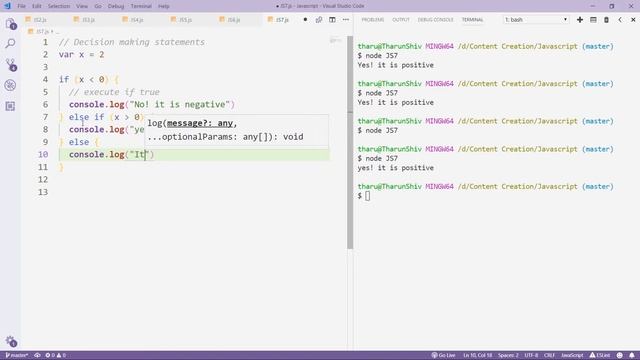Click the open changes compare icon in editor toolbar
This screenshot has height=360, width=640.
[x=319, y=20]
